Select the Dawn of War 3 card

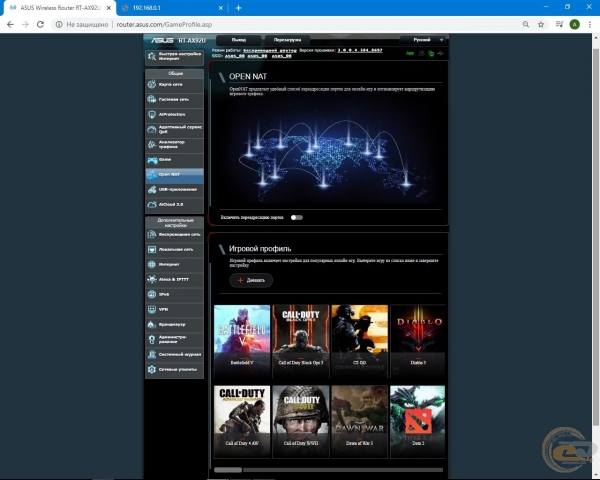360,422
